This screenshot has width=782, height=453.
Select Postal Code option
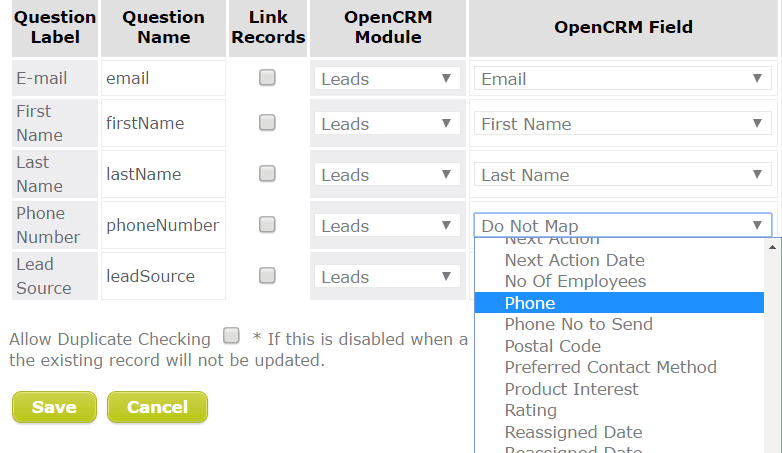point(619,346)
